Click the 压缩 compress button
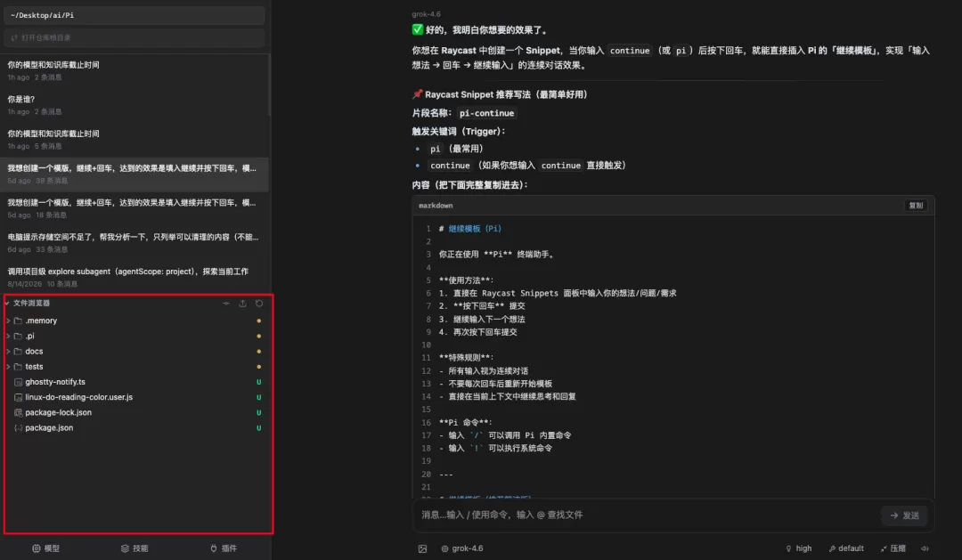This screenshot has height=560, width=962. click(x=893, y=549)
